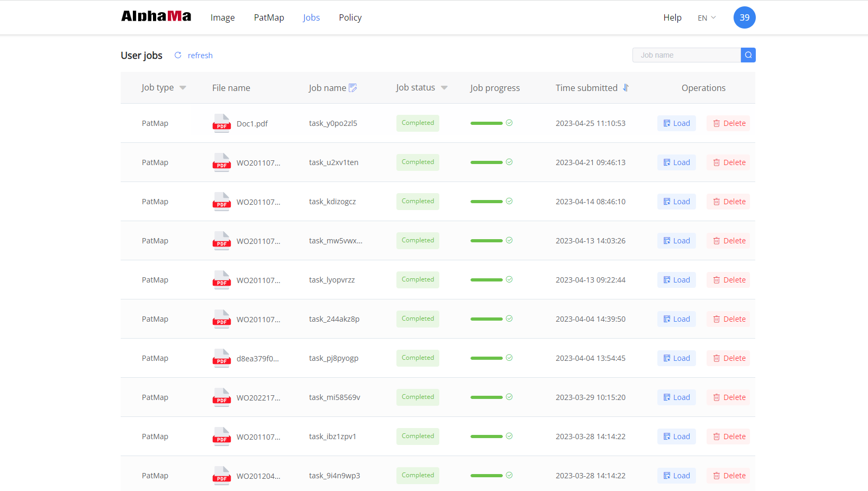Load job task_ibz1zpv1
Screen dimensions: 868x491
click(676, 437)
